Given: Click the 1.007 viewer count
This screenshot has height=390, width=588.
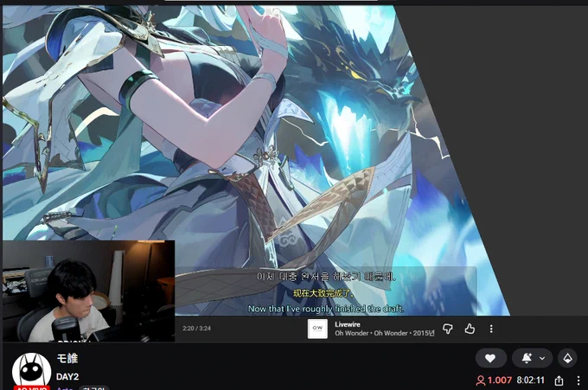Looking at the screenshot, I should tap(500, 380).
